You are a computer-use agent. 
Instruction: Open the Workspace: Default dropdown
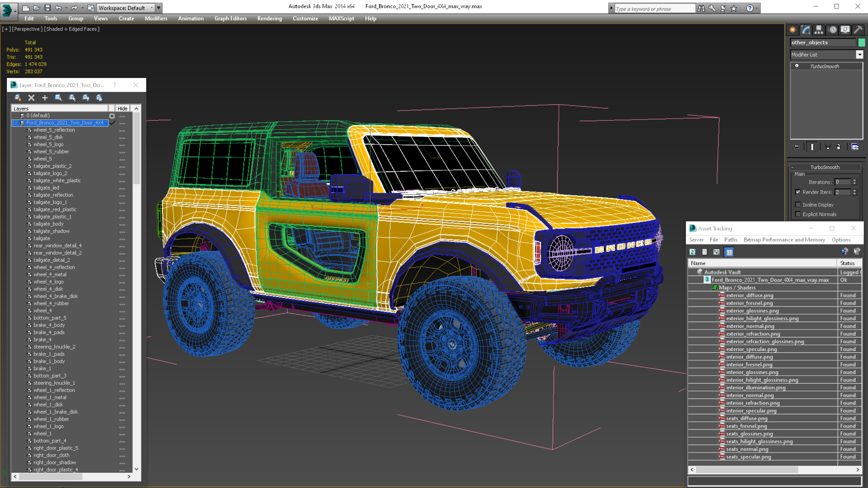[x=125, y=8]
